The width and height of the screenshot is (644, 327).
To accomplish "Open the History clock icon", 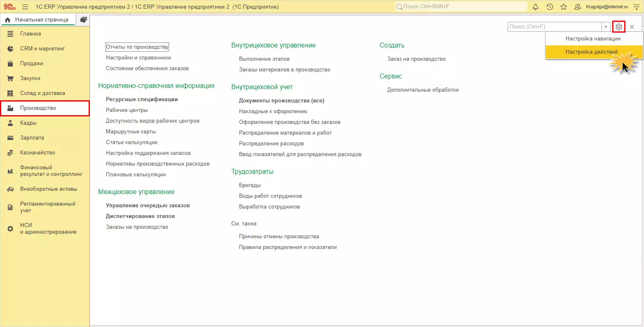I will (x=550, y=7).
